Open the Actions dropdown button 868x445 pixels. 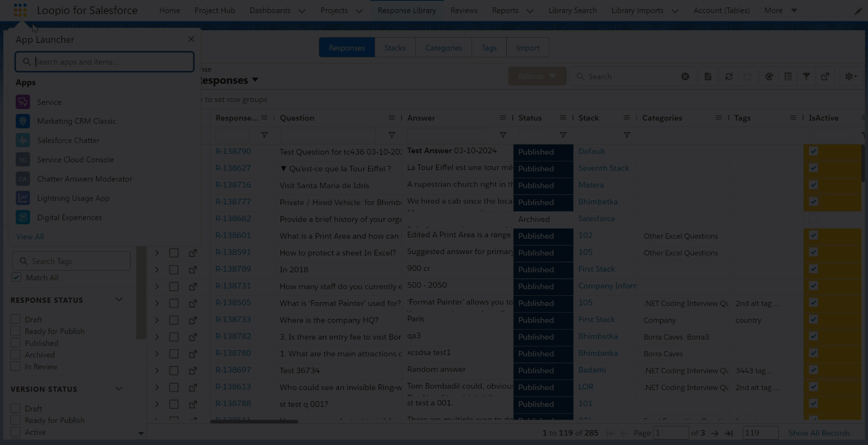tap(537, 76)
